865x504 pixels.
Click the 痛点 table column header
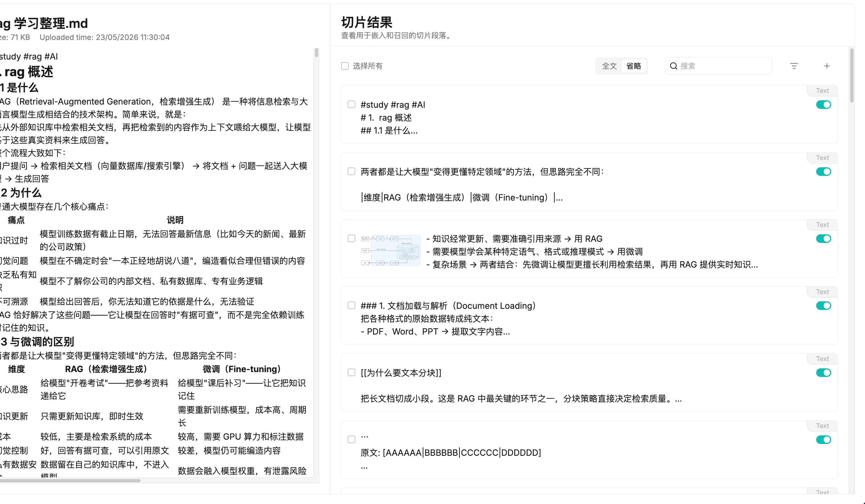coord(16,220)
